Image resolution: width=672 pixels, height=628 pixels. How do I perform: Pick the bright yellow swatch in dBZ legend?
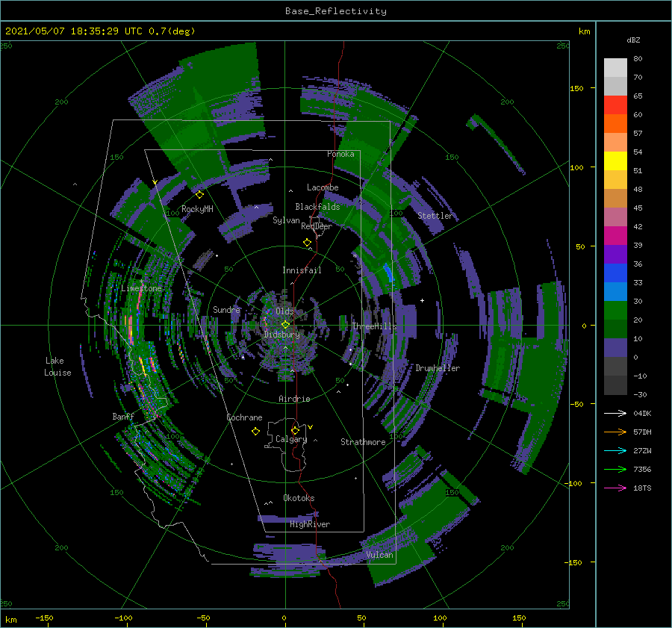pos(615,161)
